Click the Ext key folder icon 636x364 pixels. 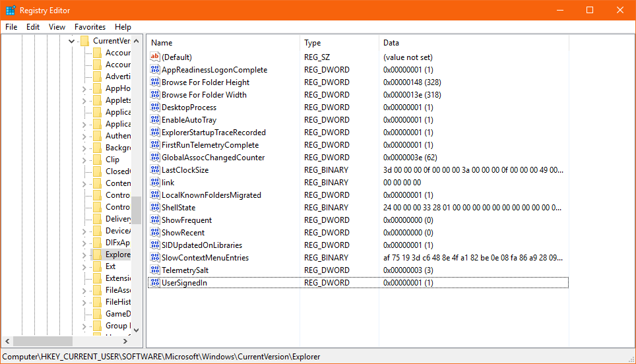click(x=98, y=266)
